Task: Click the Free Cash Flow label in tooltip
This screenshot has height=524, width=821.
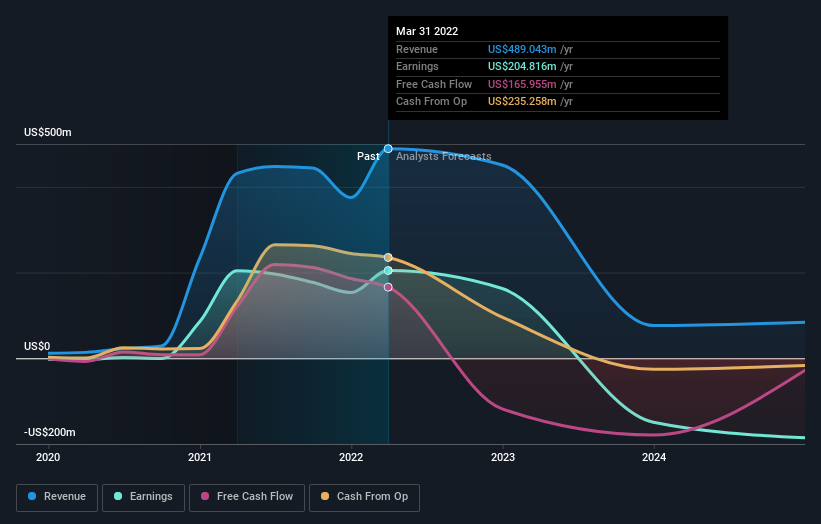Action: point(434,84)
